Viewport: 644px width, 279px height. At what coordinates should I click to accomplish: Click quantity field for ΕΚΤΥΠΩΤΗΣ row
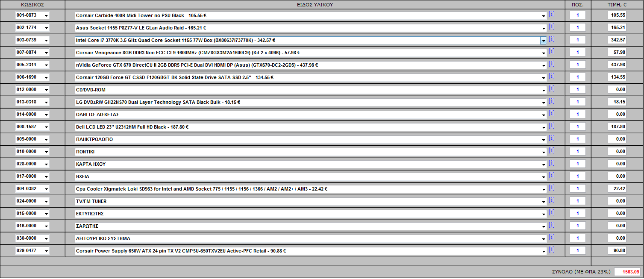click(578, 214)
